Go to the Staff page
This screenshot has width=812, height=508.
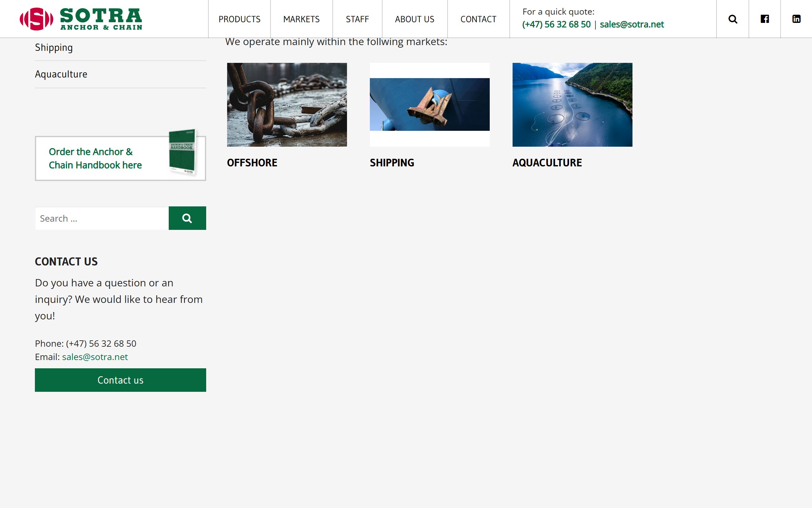click(x=357, y=19)
